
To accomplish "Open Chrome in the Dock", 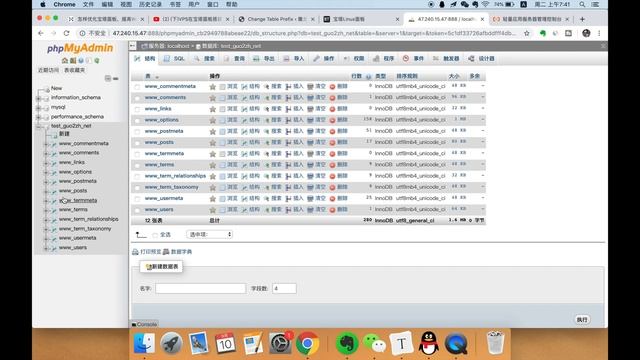I will tap(307, 343).
